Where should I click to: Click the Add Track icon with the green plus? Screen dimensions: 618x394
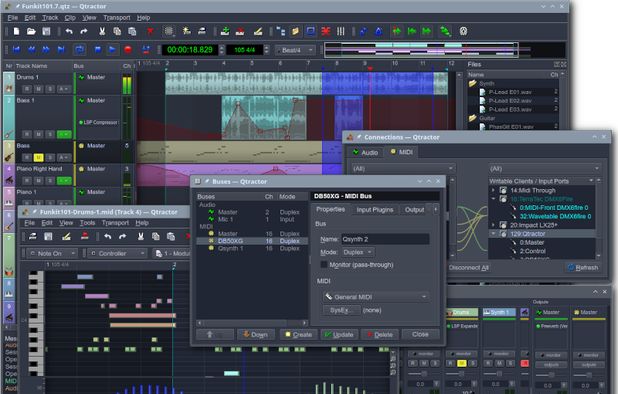[x=225, y=31]
